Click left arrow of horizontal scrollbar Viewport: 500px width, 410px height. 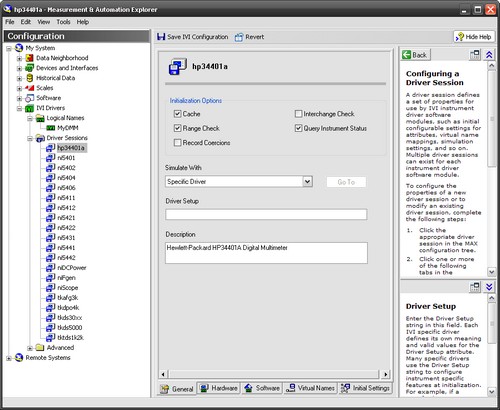pos(163,374)
